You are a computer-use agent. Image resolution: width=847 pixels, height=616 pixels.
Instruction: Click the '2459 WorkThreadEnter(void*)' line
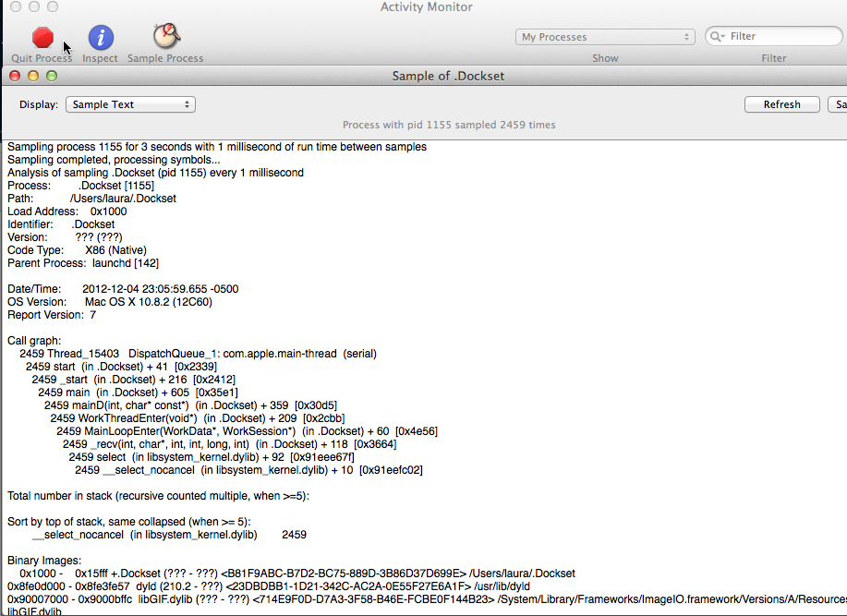click(x=197, y=419)
